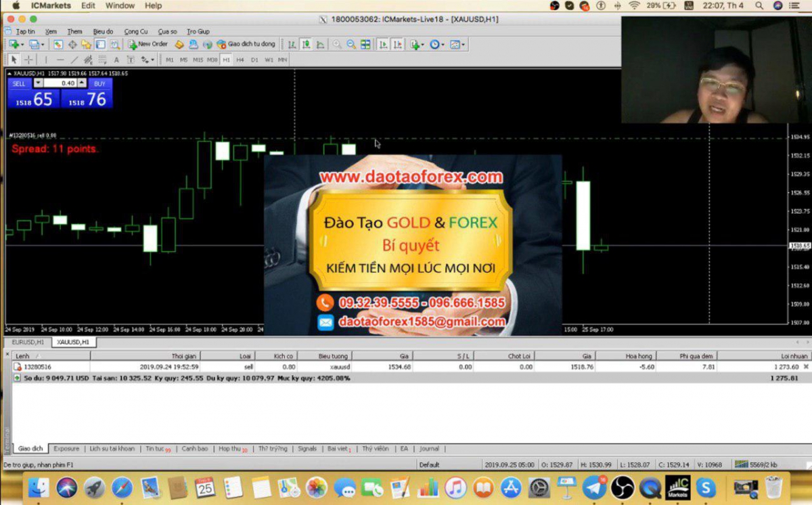Screen dimensions: 812x505
Task: Collapse the one-click trading panel triangle
Action: (x=9, y=73)
